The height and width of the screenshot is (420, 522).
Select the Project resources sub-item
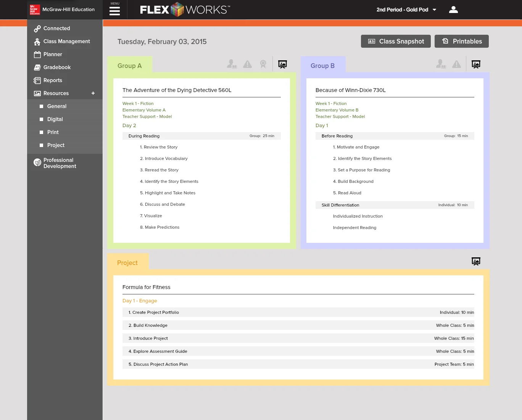point(56,145)
